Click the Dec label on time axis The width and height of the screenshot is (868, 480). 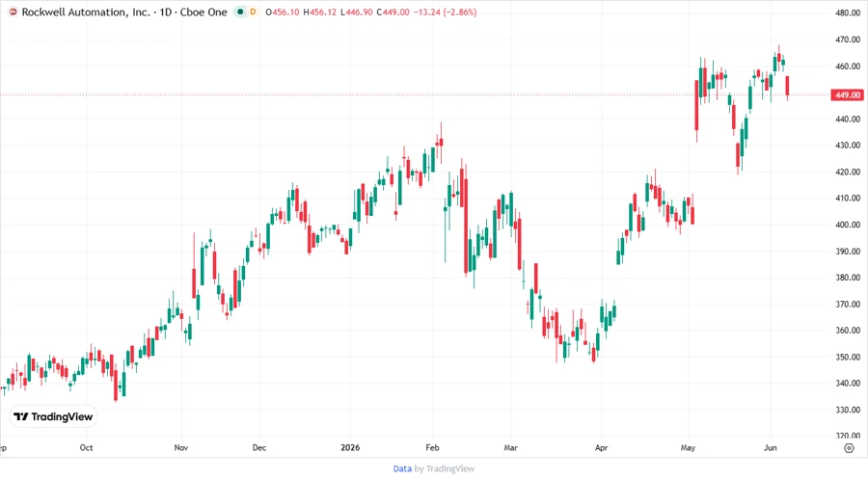pos(259,447)
